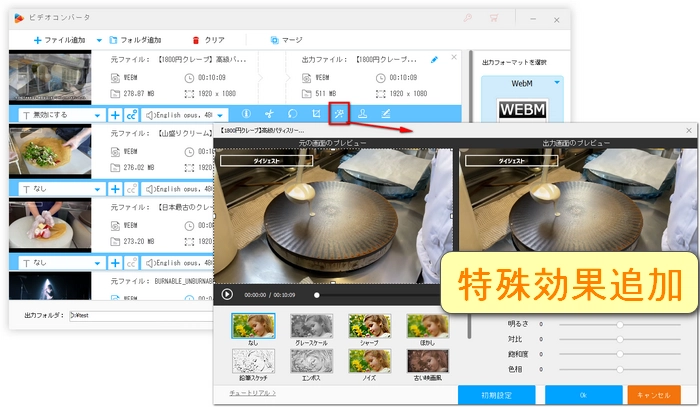Click plus icon on second video row
This screenshot has height=407, width=700.
[x=115, y=189]
